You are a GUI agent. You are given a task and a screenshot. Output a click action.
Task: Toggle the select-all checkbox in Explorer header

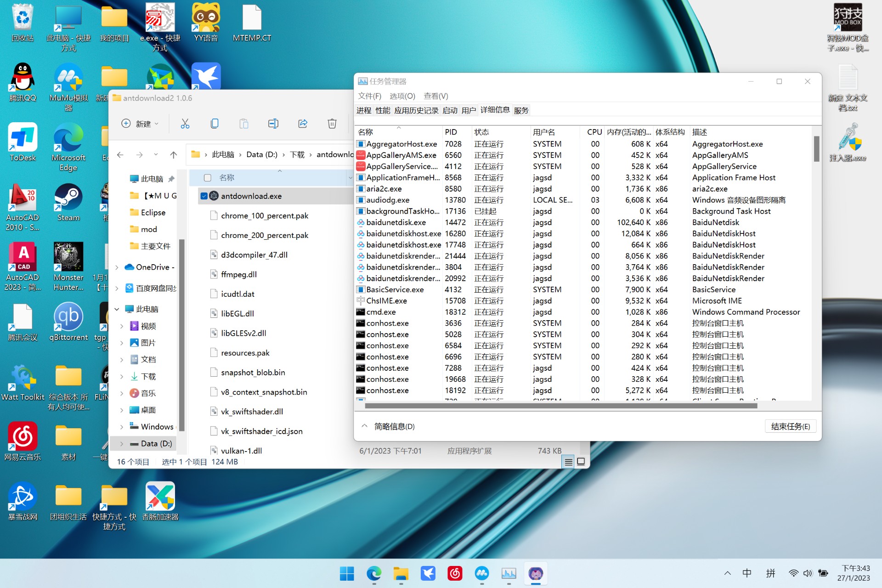tap(208, 178)
